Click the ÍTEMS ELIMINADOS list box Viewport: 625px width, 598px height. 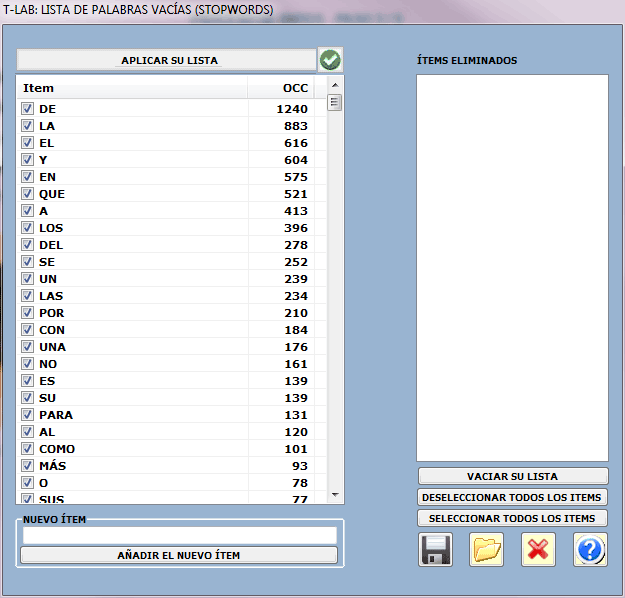513,268
